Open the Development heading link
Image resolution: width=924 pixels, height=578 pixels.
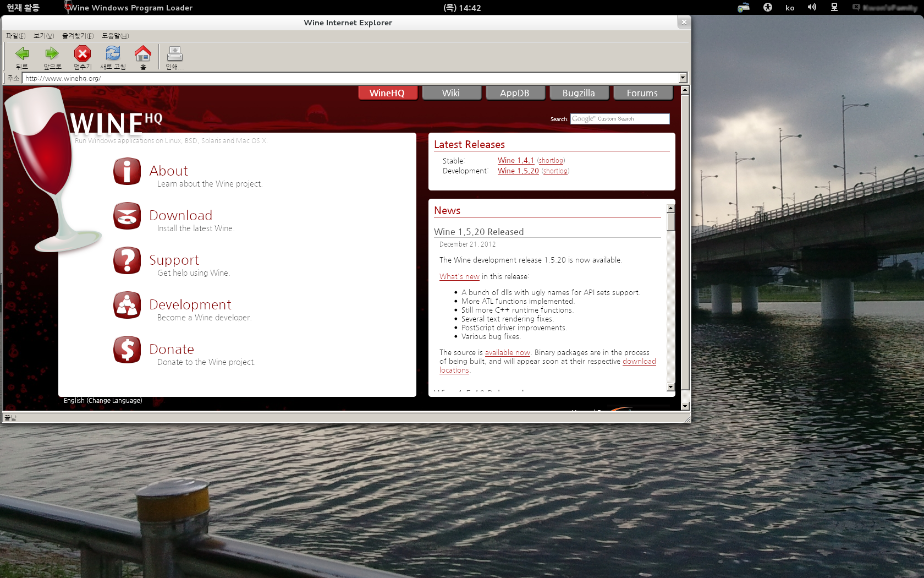[x=190, y=305]
